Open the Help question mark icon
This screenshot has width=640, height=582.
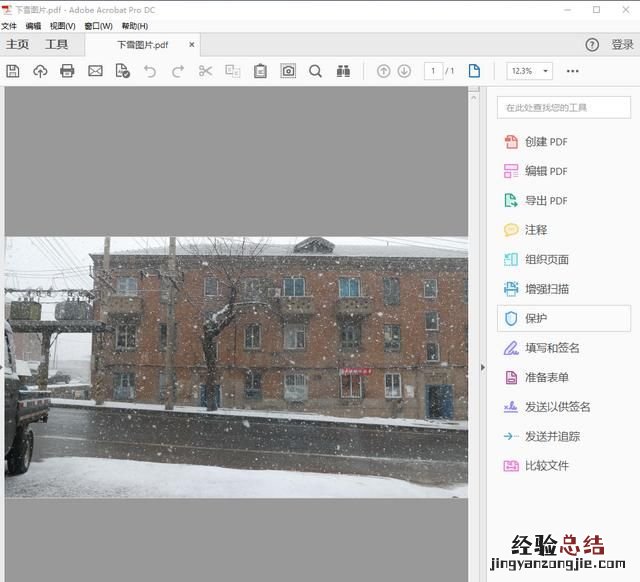coord(592,45)
